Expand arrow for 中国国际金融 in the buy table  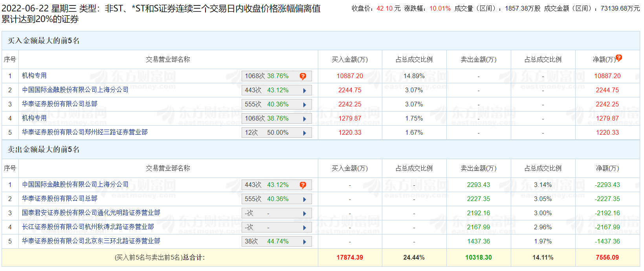coord(305,90)
